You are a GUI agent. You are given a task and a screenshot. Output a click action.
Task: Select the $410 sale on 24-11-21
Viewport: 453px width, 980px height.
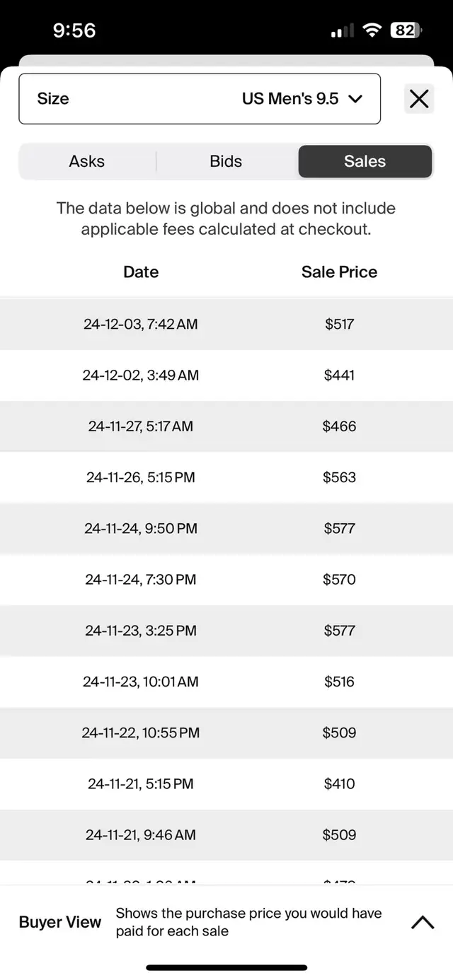pos(339,783)
